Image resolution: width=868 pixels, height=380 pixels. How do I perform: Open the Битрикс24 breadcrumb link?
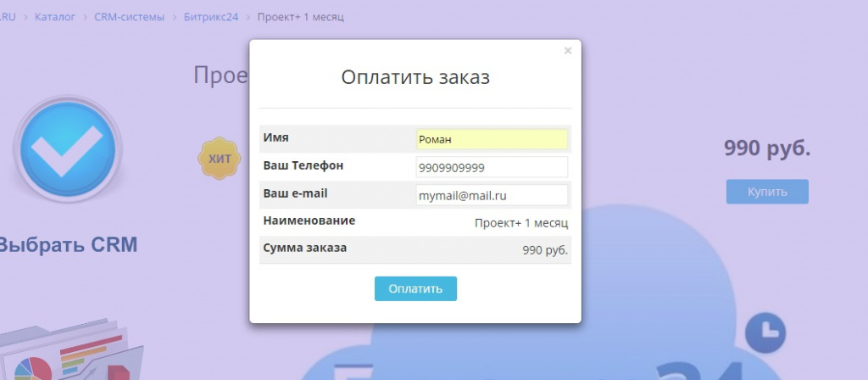pyautogui.click(x=211, y=17)
